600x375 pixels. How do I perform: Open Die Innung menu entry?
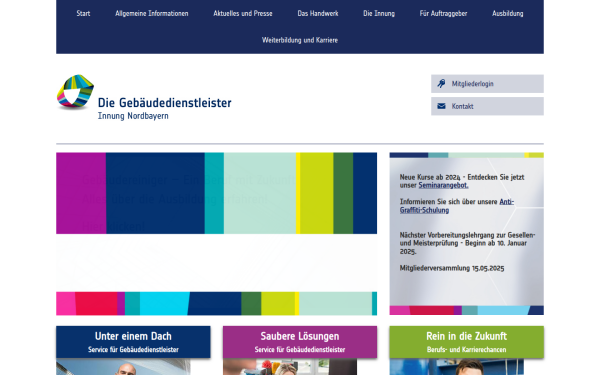pyautogui.click(x=379, y=13)
